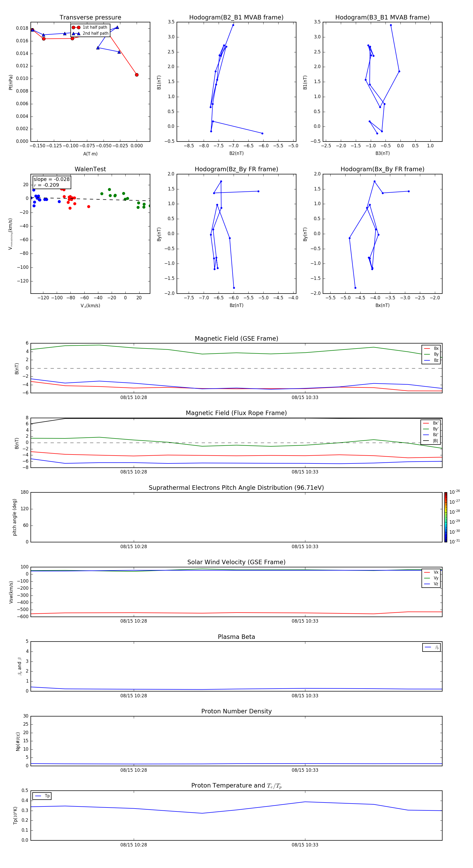Click the 'Pt(nPa)' y-axis label
Image resolution: width=473 pixels, height=868 pixels.
pos(11,82)
